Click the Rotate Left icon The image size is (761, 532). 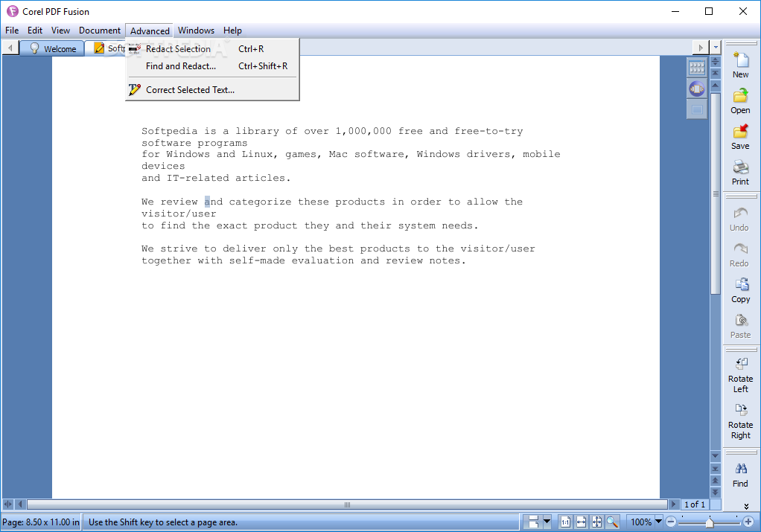click(x=741, y=364)
